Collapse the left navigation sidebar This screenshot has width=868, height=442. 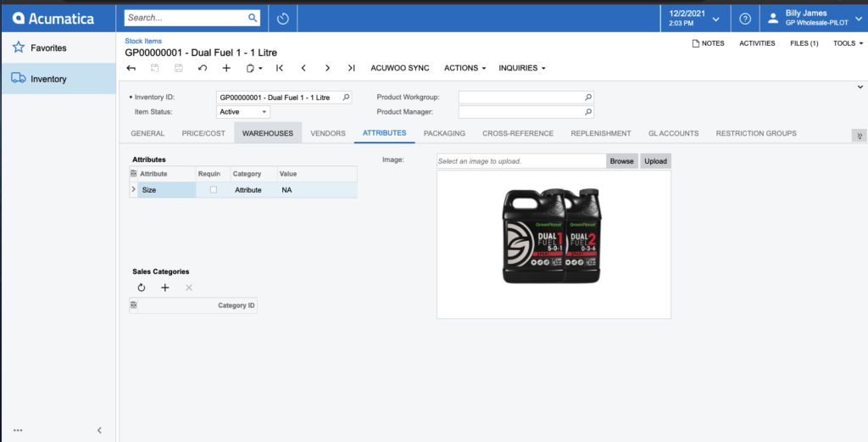coord(100,430)
